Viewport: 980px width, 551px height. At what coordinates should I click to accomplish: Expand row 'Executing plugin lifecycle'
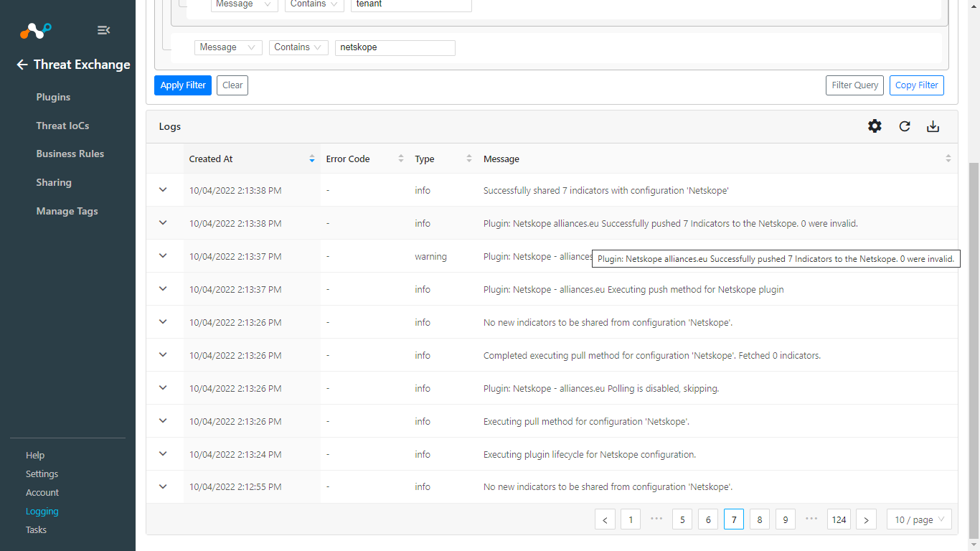pyautogui.click(x=163, y=454)
